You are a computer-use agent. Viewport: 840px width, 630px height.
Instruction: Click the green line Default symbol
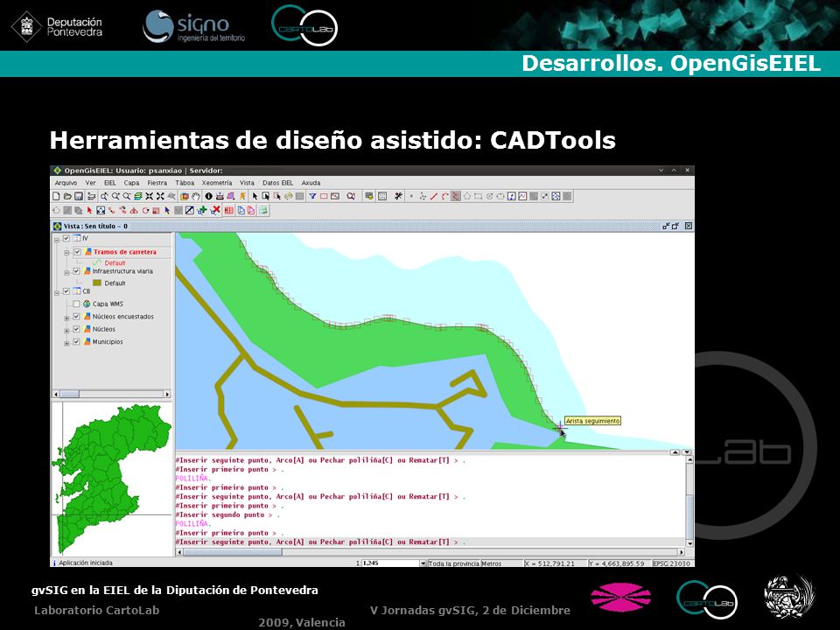coord(97,263)
